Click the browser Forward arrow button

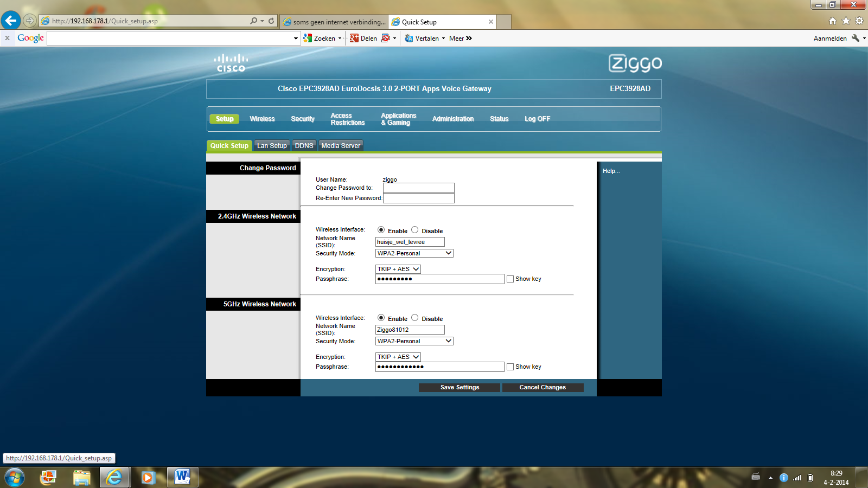click(30, 21)
